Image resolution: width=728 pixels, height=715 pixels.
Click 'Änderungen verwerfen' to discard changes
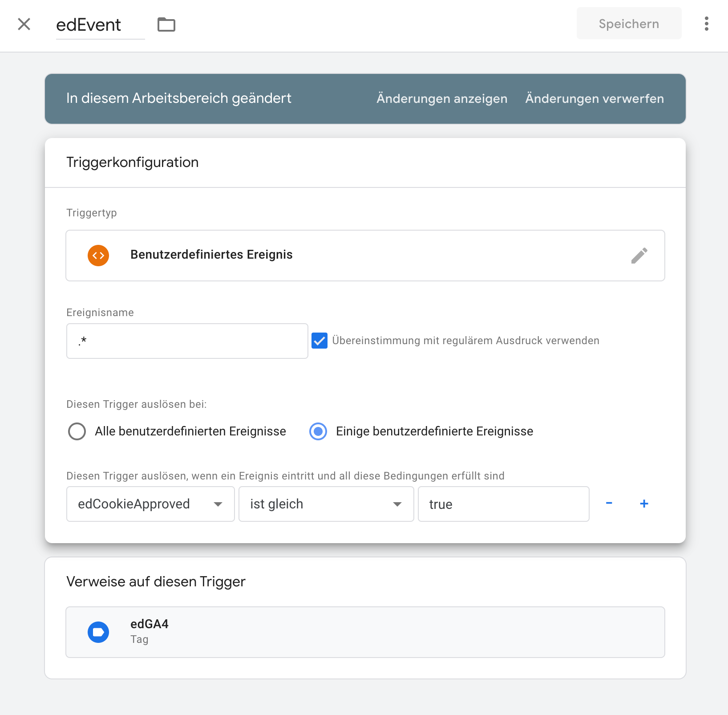coord(595,98)
